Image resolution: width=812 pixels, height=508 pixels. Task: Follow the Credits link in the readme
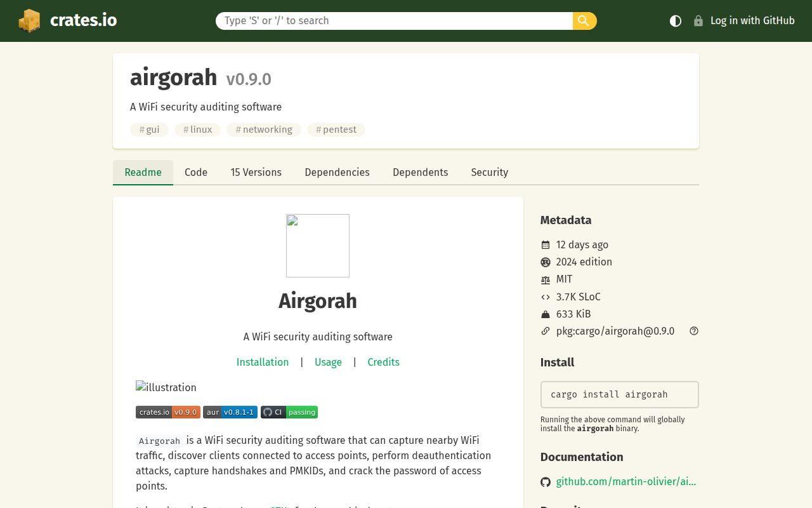[383, 362]
